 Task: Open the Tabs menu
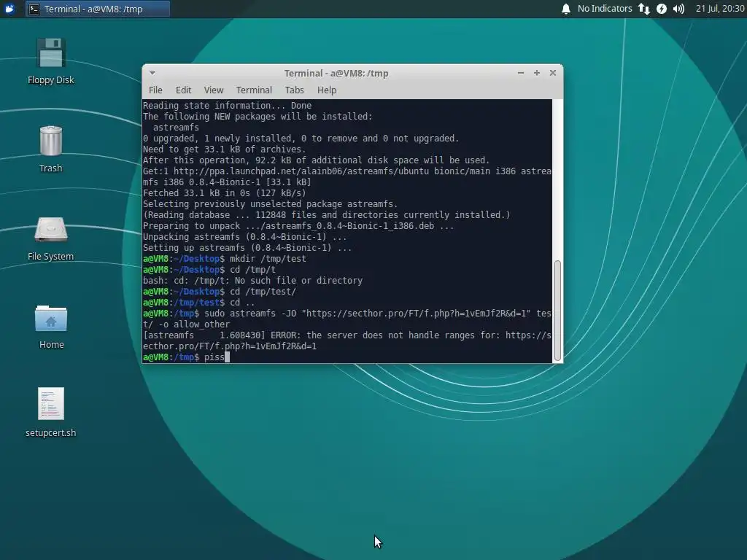[x=295, y=90]
